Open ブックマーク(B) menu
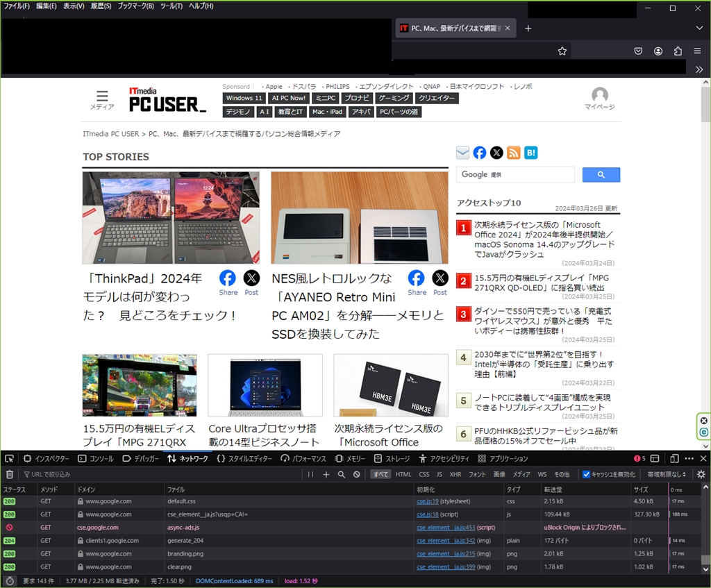 (135, 6)
